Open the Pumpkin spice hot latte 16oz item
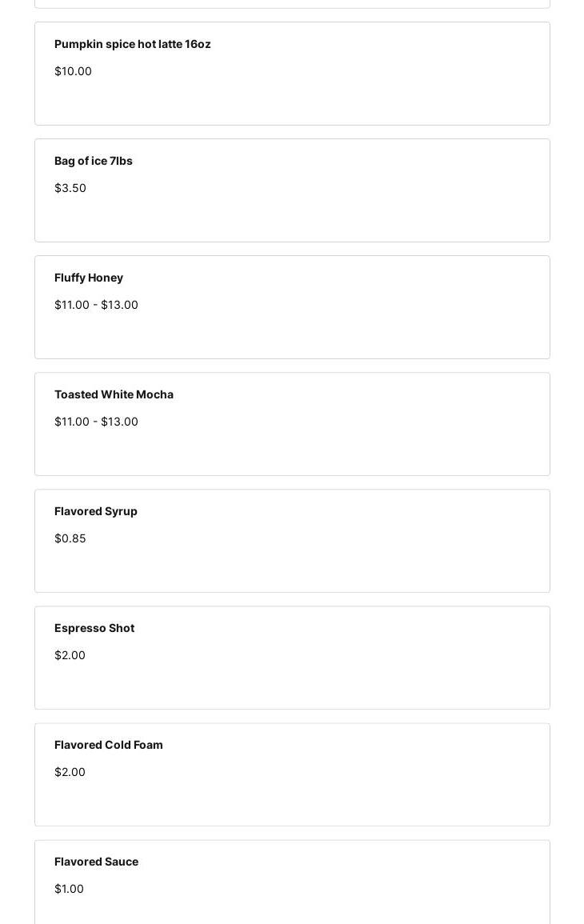 133,44
